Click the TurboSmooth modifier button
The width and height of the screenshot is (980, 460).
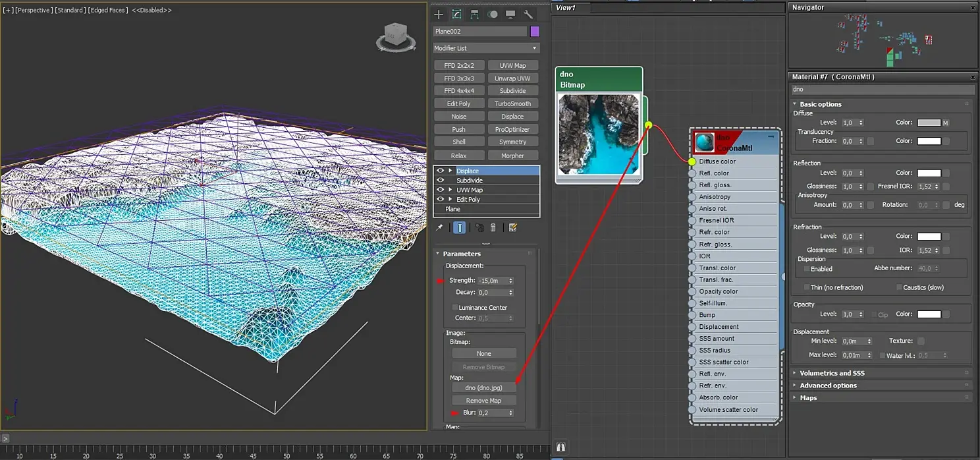(512, 103)
